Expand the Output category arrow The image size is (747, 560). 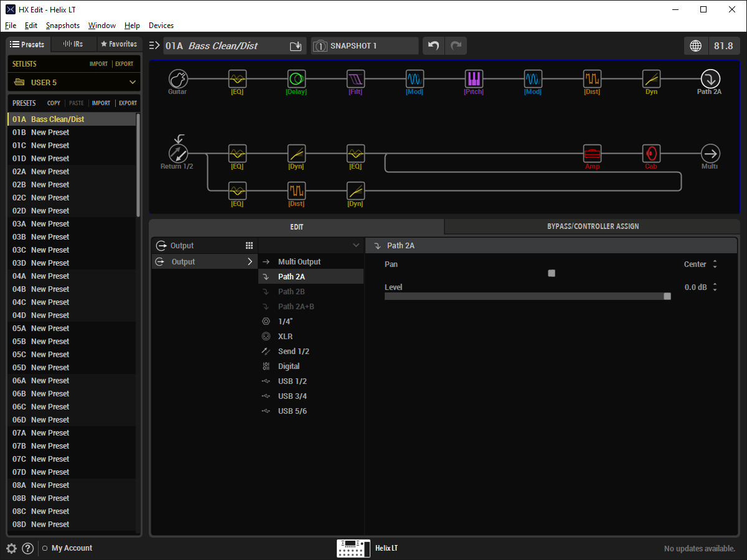pyautogui.click(x=250, y=262)
